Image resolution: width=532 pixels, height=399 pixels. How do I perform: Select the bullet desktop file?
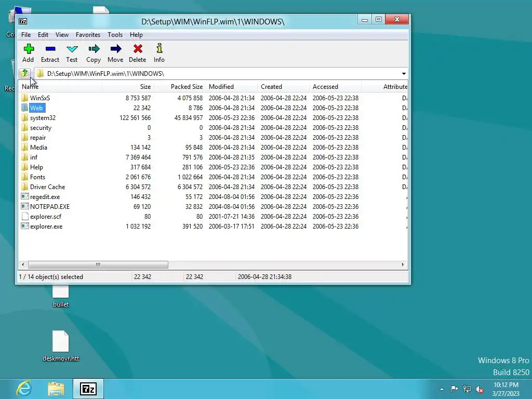click(61, 296)
